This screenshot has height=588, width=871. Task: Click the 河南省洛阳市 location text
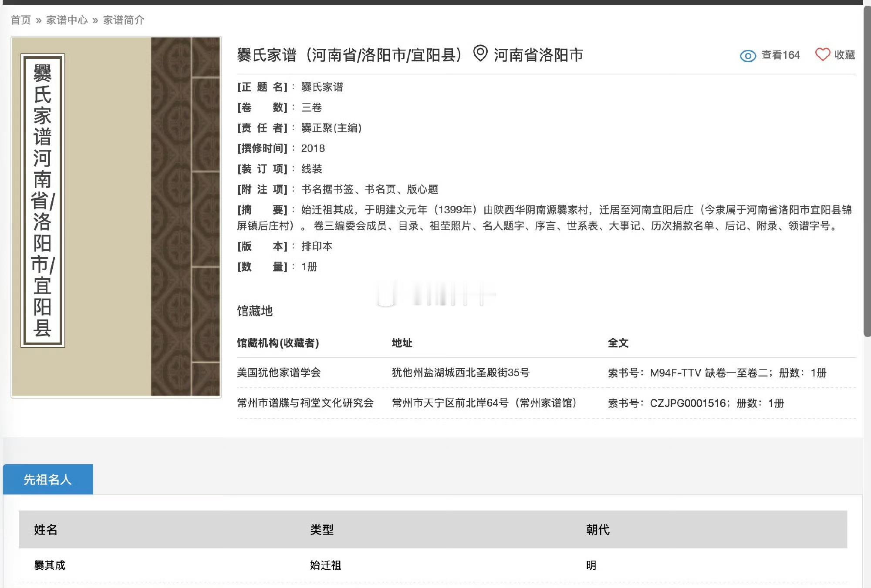(x=539, y=55)
